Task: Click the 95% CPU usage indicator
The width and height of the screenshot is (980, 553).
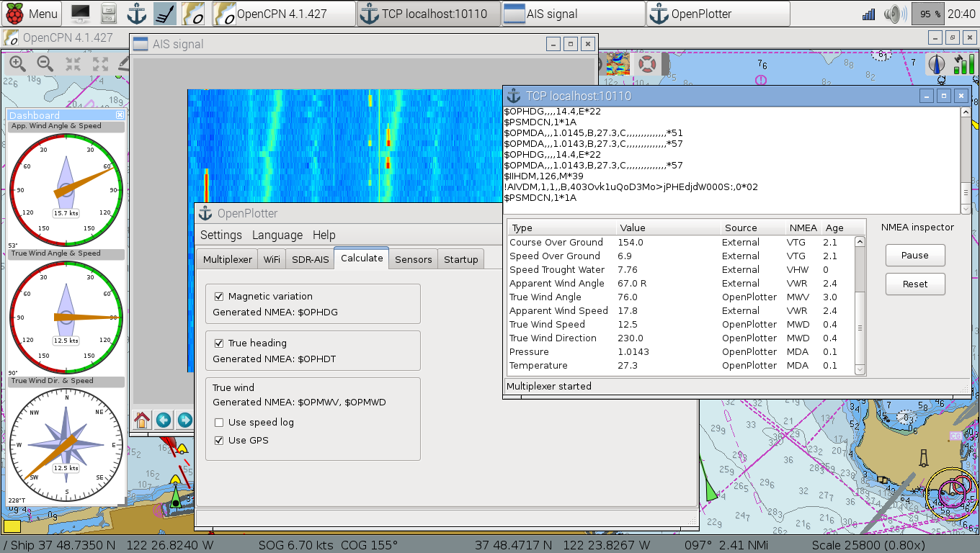Action: [927, 13]
